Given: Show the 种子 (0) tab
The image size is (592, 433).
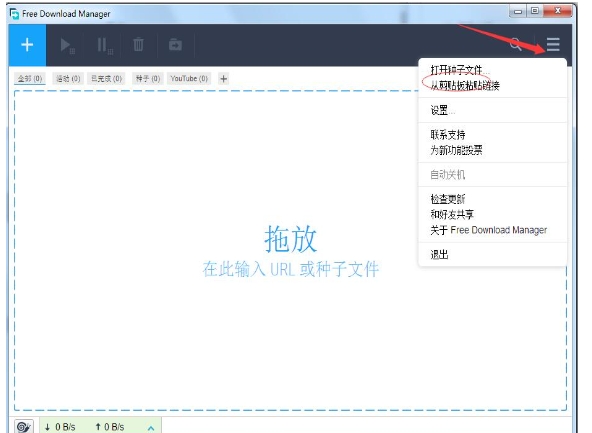Looking at the screenshot, I should pyautogui.click(x=148, y=79).
